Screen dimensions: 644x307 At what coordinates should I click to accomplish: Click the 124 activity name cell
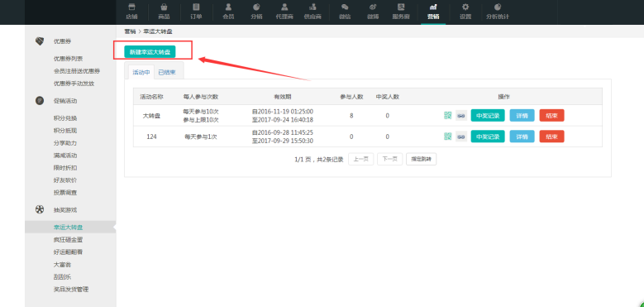(151, 137)
